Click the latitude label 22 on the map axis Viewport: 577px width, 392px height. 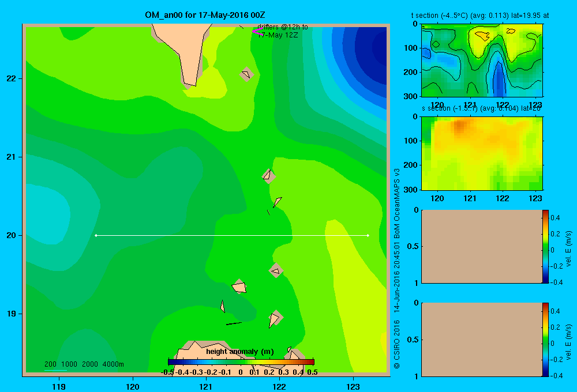tap(11, 78)
